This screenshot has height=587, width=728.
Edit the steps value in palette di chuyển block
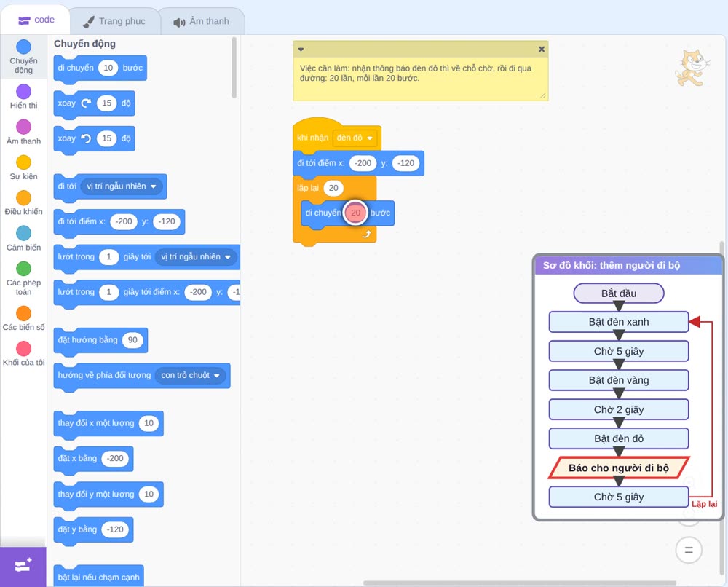point(108,68)
